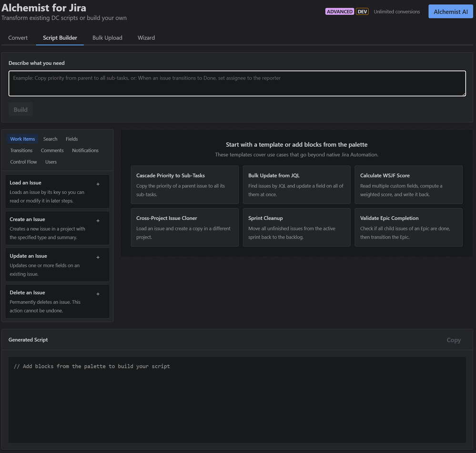Choose the Cascade Priority to Sub-Tasks template
Image resolution: width=476 pixels, height=453 pixels.
point(184,185)
